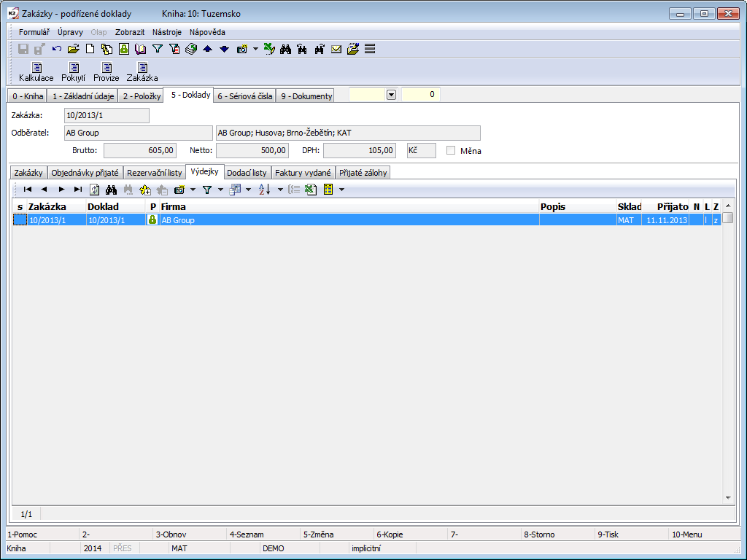
Task: Open the Nápověda menu
Action: click(207, 32)
